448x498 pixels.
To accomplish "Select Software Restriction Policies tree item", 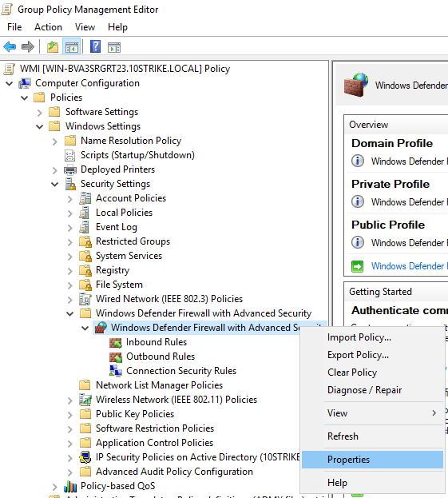I will click(x=155, y=428).
